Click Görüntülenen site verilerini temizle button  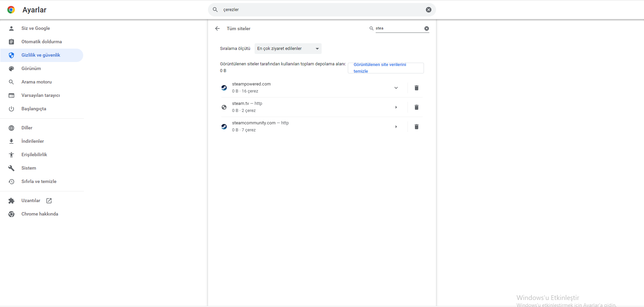coord(386,68)
